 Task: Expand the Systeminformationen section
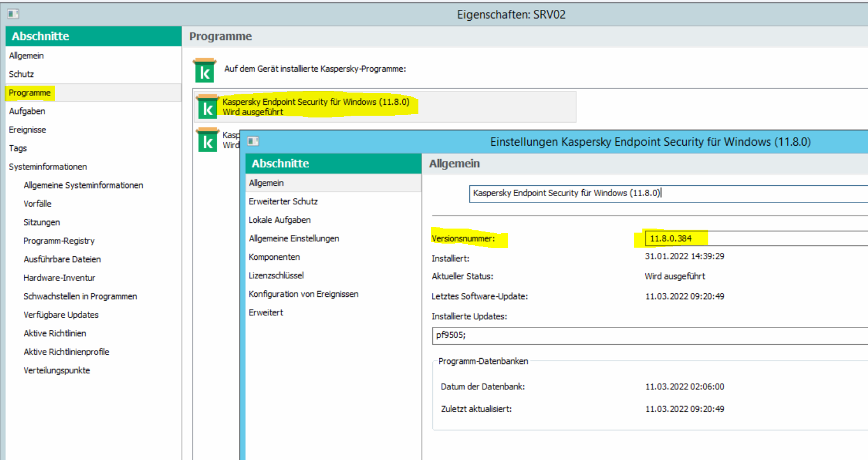pos(48,167)
